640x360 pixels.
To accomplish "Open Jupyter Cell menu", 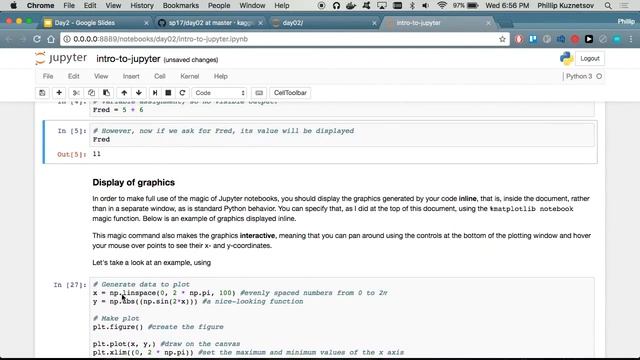I will coord(160,76).
